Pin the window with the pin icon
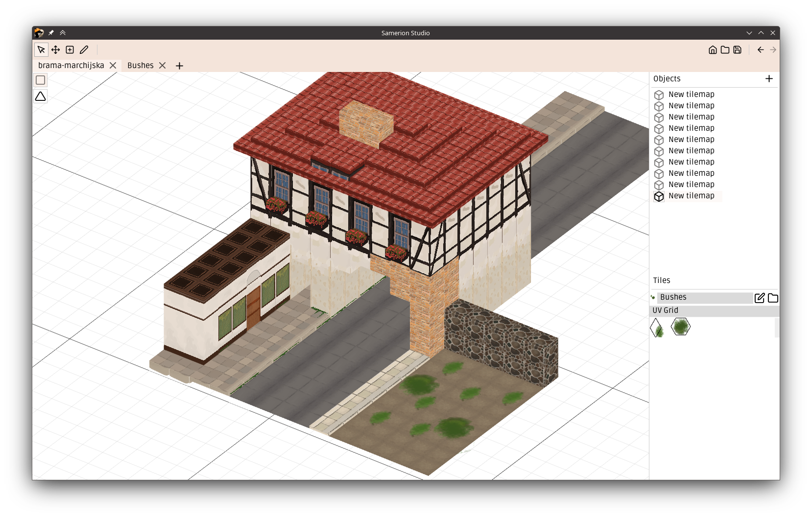Viewport: 812px width, 518px height. click(x=51, y=33)
